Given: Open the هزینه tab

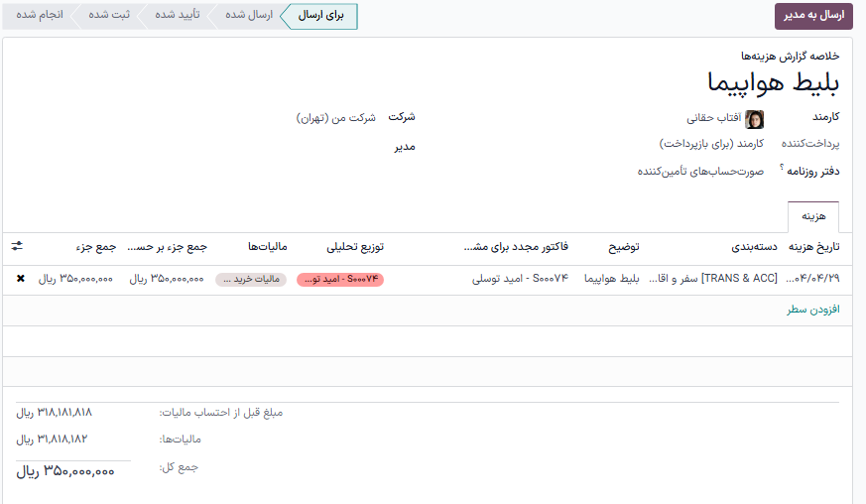Looking at the screenshot, I should (x=813, y=216).
